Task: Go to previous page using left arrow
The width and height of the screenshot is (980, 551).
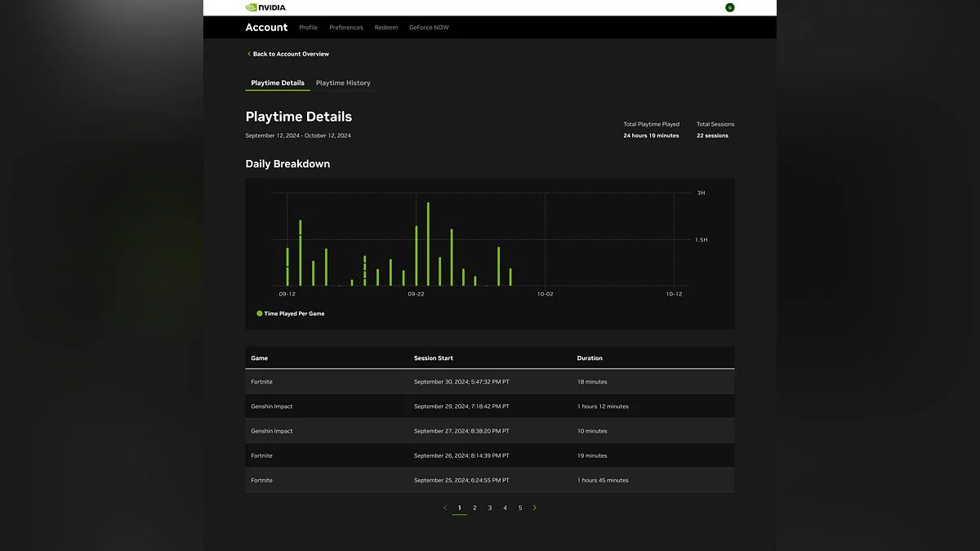Action: click(x=445, y=508)
